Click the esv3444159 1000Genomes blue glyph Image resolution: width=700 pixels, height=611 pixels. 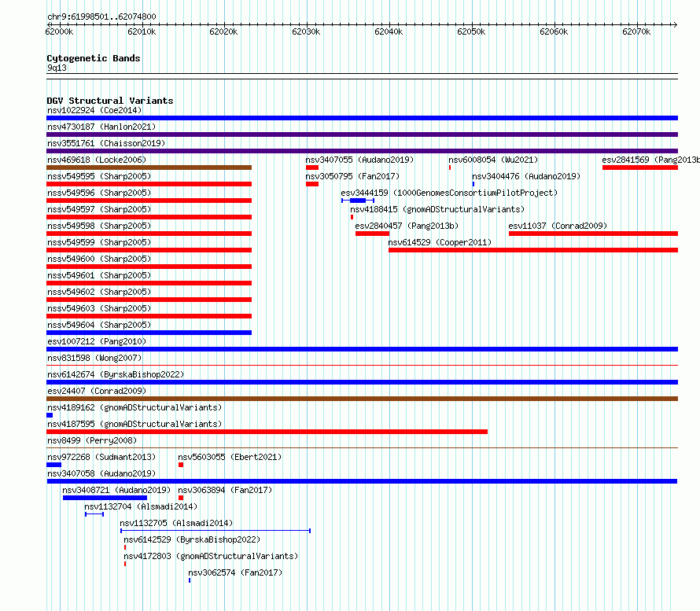[358, 201]
